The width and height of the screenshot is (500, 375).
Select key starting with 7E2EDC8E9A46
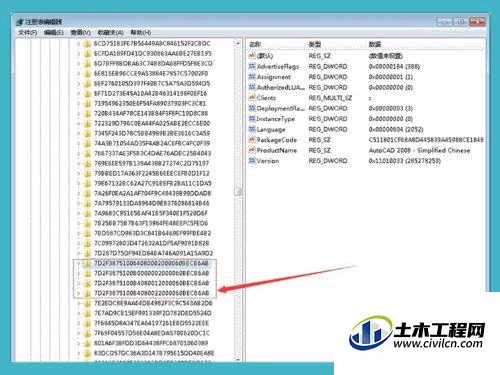[x=153, y=303]
